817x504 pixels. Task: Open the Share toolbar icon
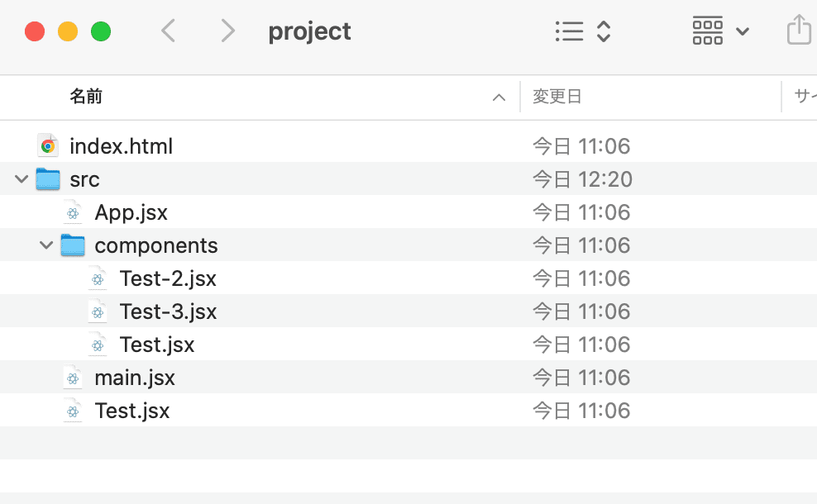[799, 31]
